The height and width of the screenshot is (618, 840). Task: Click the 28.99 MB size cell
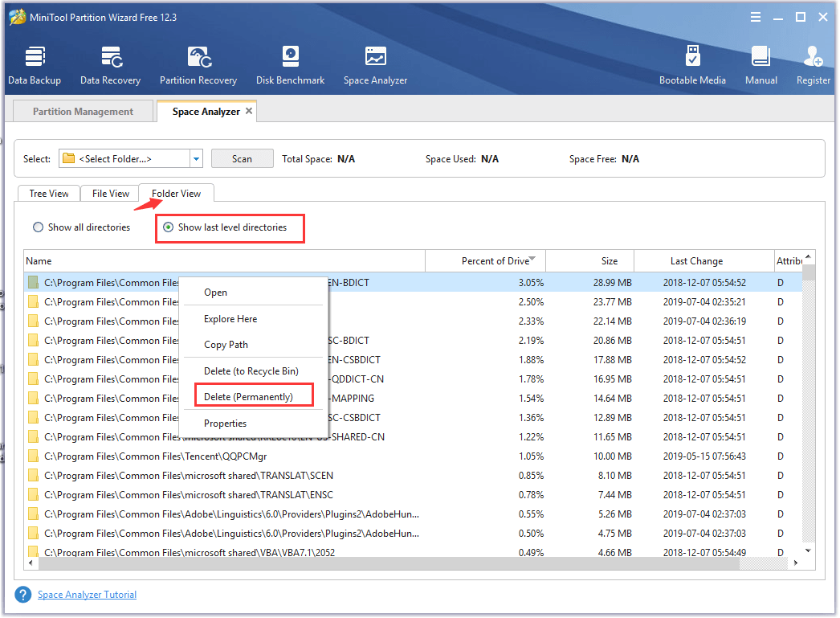(612, 282)
